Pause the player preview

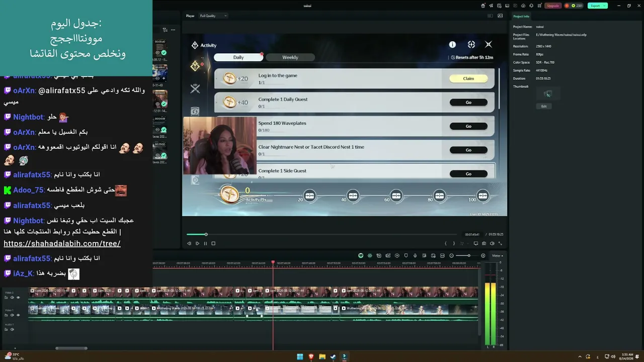click(x=205, y=243)
